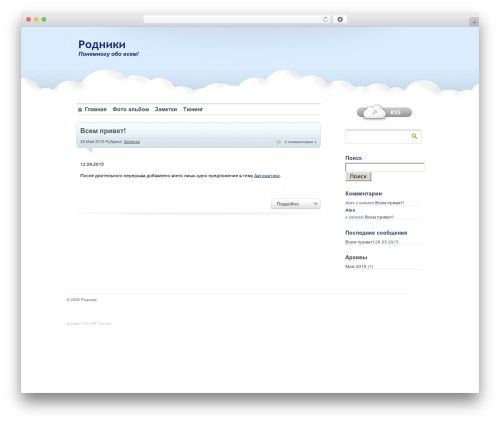Image resolution: width=500 pixels, height=423 pixels.
Task: Click the yellow minimize window button
Action: coord(36,19)
